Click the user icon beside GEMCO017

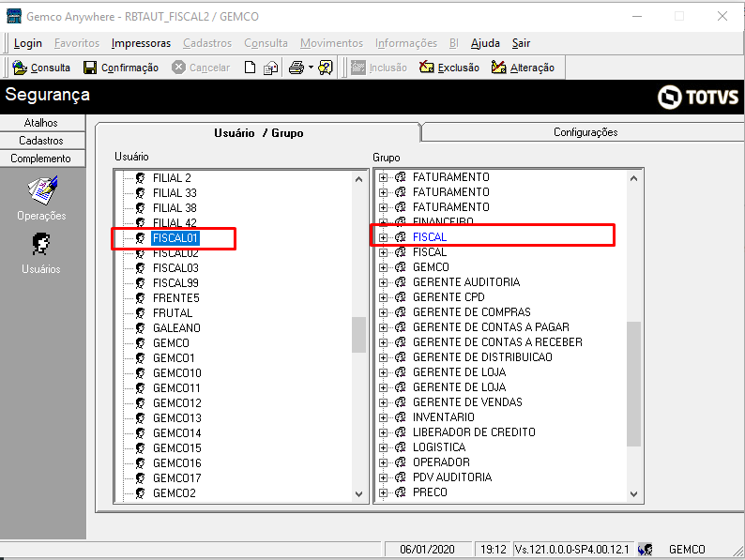[140, 478]
